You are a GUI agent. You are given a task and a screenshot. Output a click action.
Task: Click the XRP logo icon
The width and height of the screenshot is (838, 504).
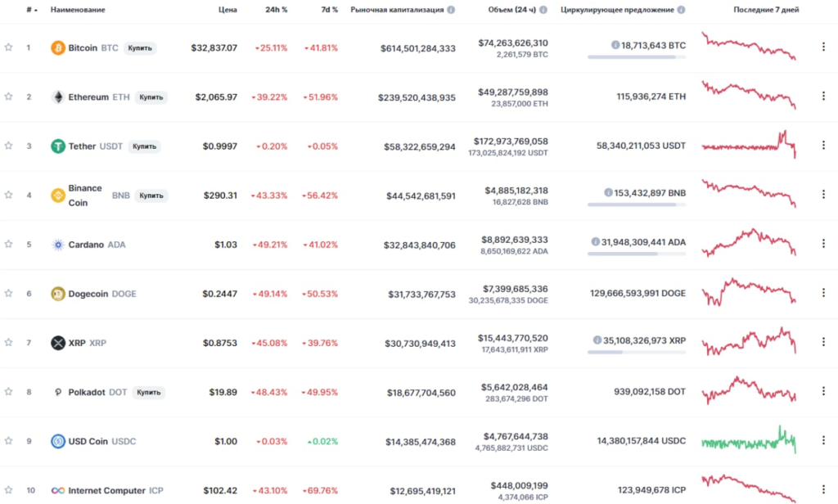(x=58, y=343)
